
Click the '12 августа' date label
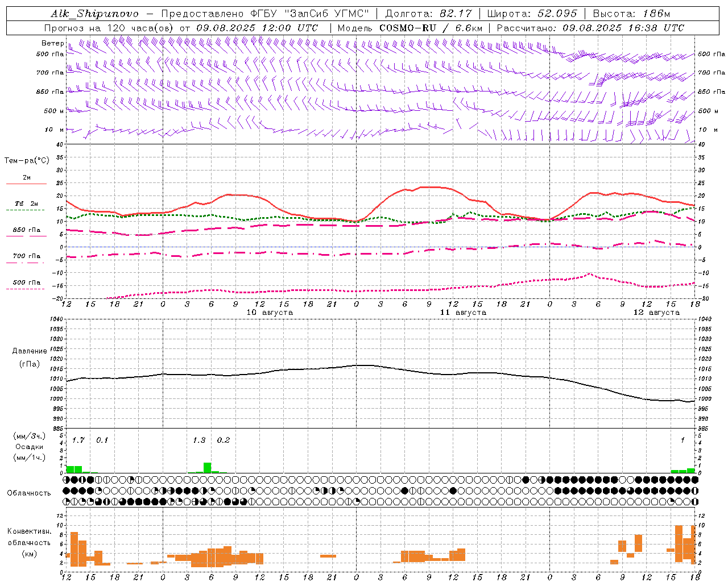pos(656,313)
